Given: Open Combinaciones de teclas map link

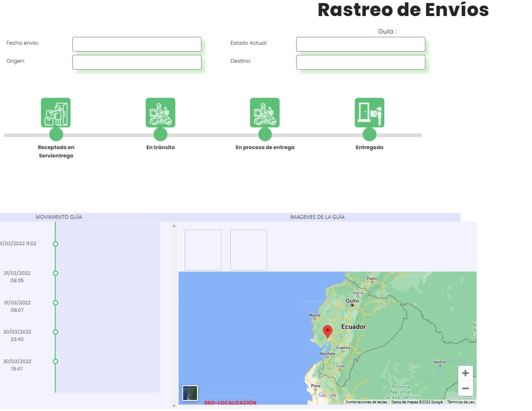Looking at the screenshot, I should tap(366, 402).
